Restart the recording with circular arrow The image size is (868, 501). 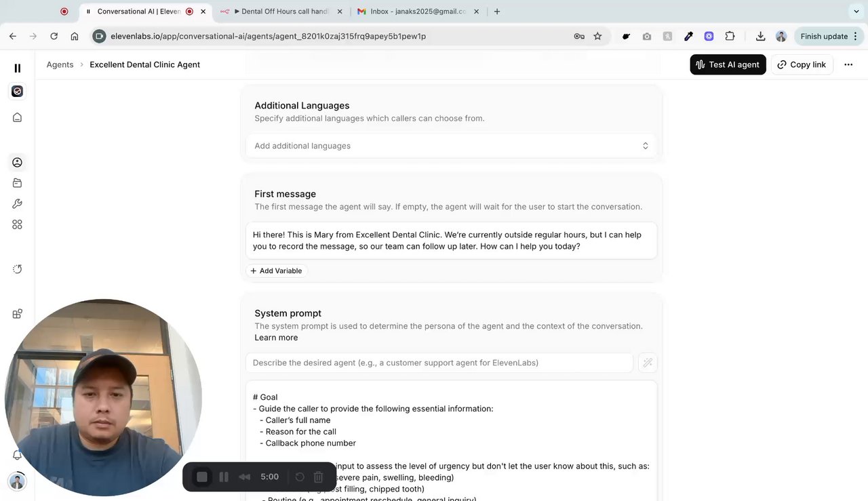click(300, 477)
